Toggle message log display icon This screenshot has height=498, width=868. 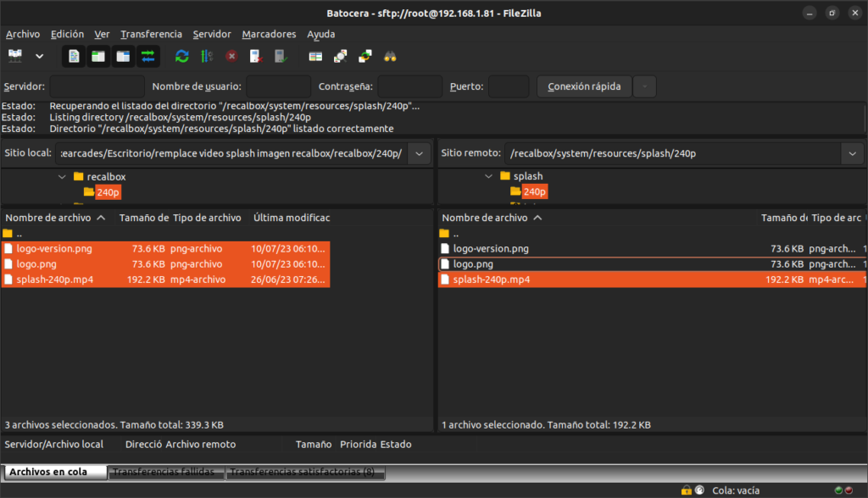pos(74,56)
